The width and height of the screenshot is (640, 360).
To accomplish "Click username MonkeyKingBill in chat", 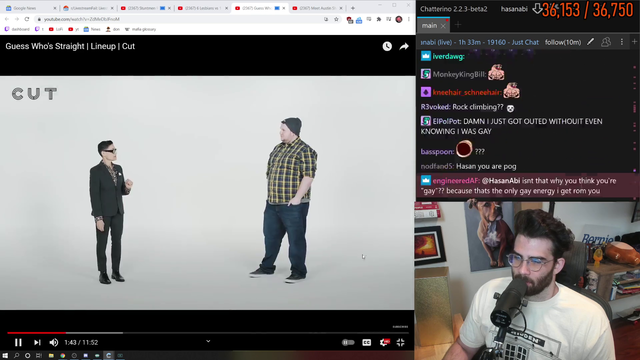I will click(460, 74).
